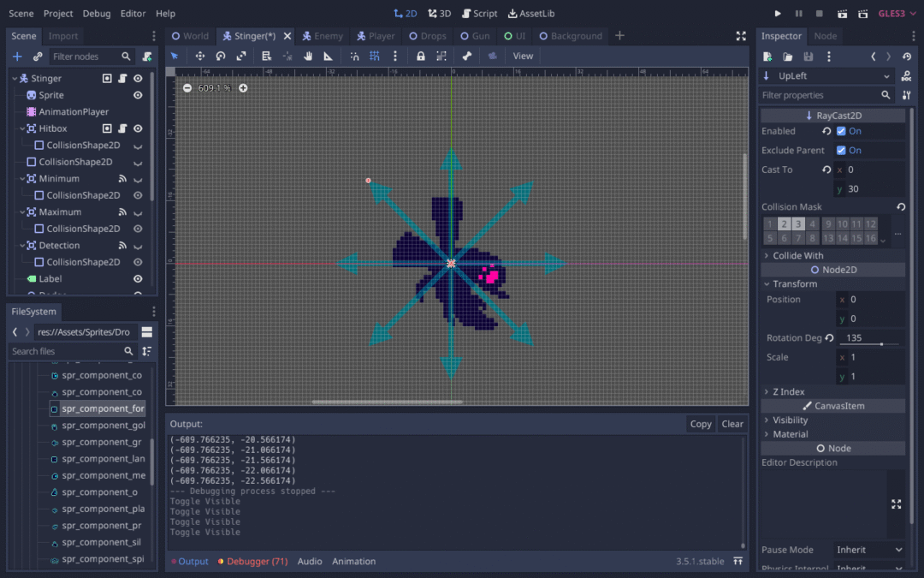This screenshot has height=578, width=924.
Task: Collapse the Hitbox node tree
Action: pyautogui.click(x=22, y=128)
